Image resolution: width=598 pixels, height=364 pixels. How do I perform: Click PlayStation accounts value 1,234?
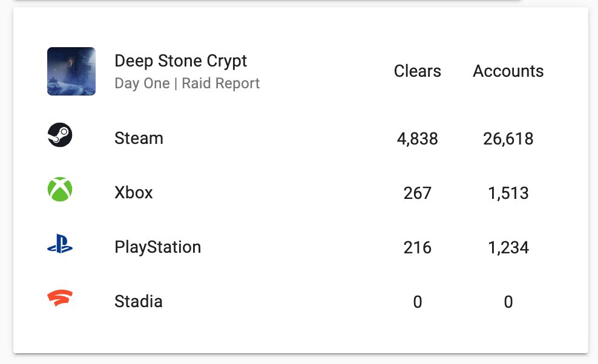(x=508, y=248)
